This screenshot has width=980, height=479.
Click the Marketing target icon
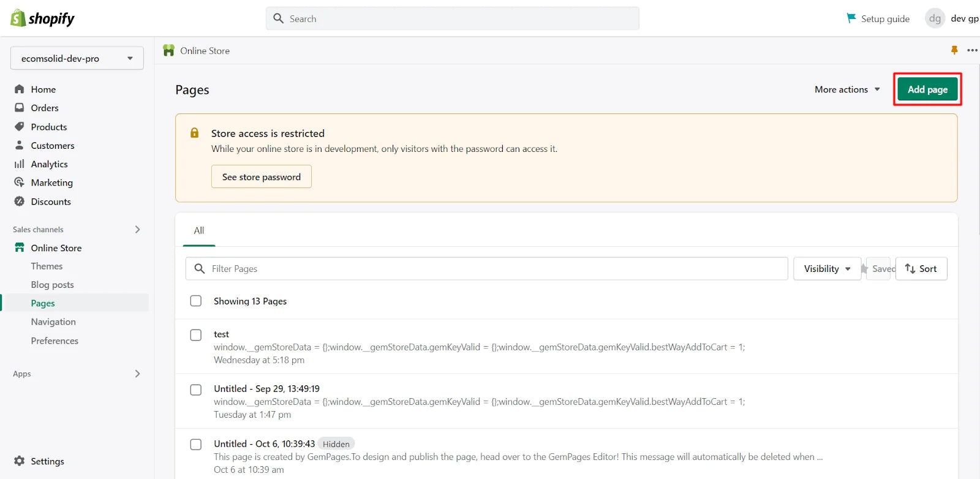(20, 182)
